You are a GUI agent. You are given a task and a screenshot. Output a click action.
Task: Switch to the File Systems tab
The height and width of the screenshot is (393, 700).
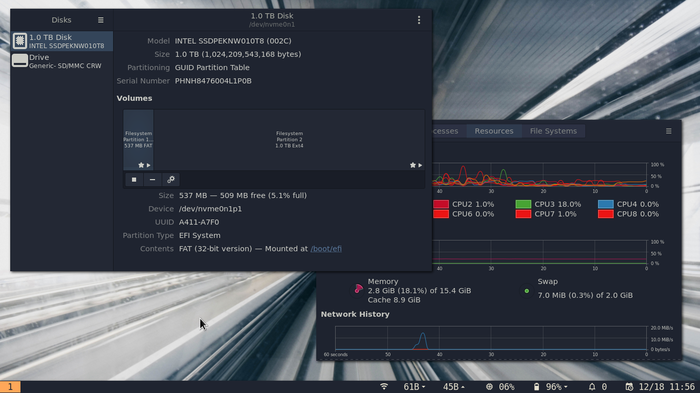(553, 131)
